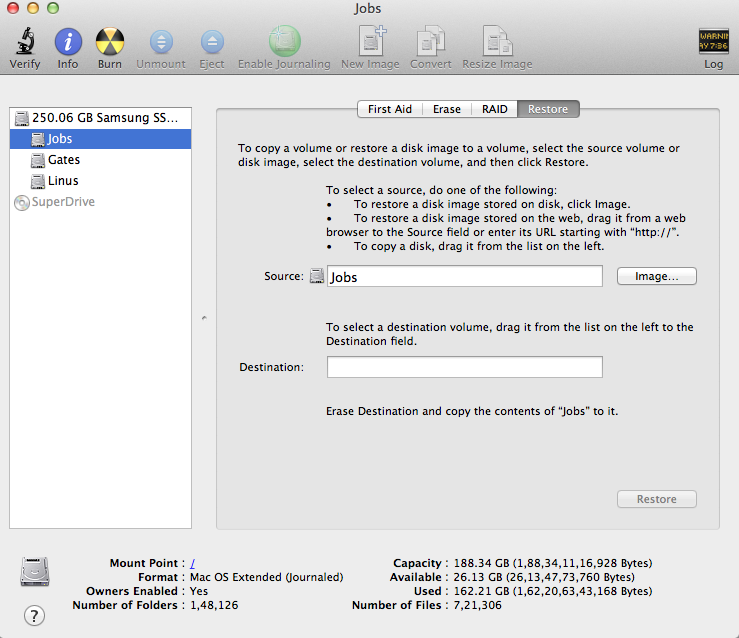This screenshot has width=739, height=638.
Task: Select the Gates volume in sidebar
Action: pos(100,160)
